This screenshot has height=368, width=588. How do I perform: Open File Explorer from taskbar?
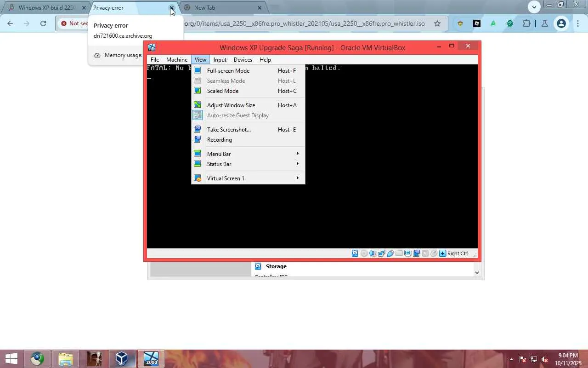pyautogui.click(x=66, y=359)
